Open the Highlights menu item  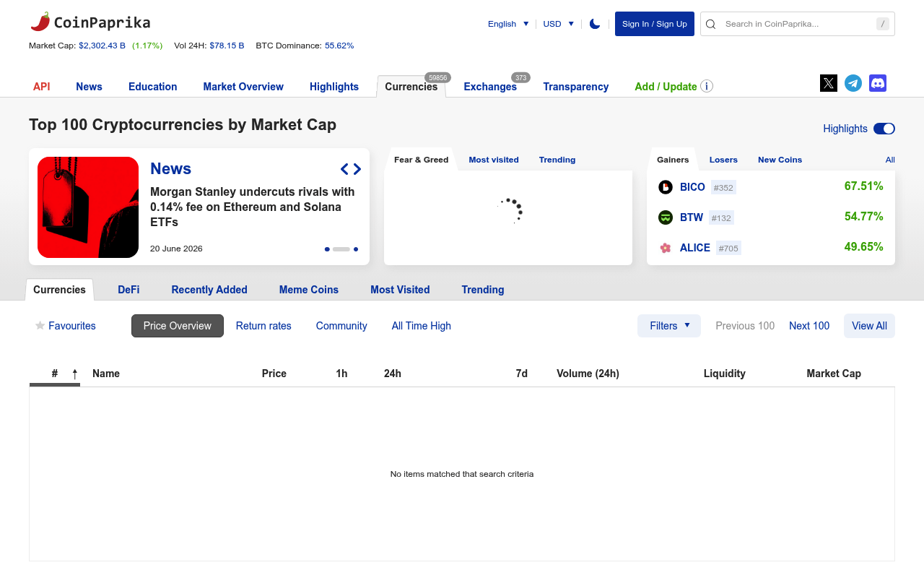334,87
